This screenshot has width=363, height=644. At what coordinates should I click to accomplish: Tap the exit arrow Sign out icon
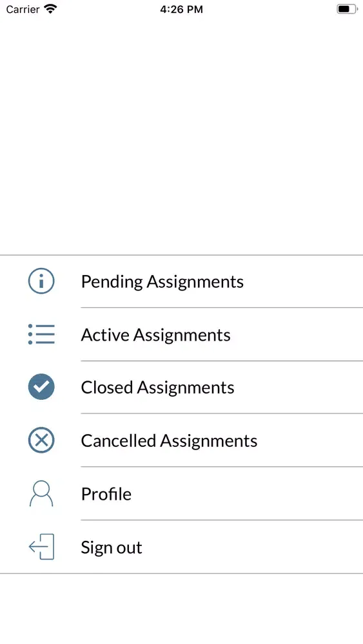click(x=41, y=547)
